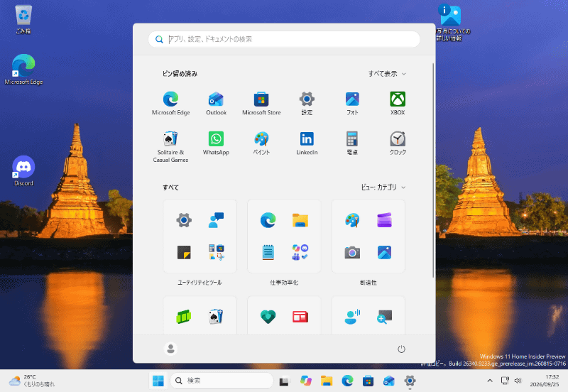568x392 pixels.
Task: Open Notepad icon in 仕事効率化 group
Action: pyautogui.click(x=268, y=252)
